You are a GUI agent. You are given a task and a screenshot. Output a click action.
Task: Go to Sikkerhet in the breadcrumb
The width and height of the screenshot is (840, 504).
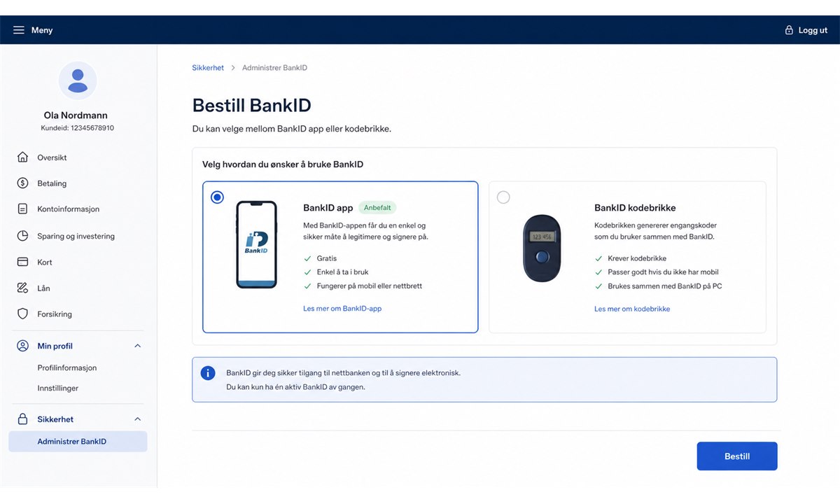[208, 68]
